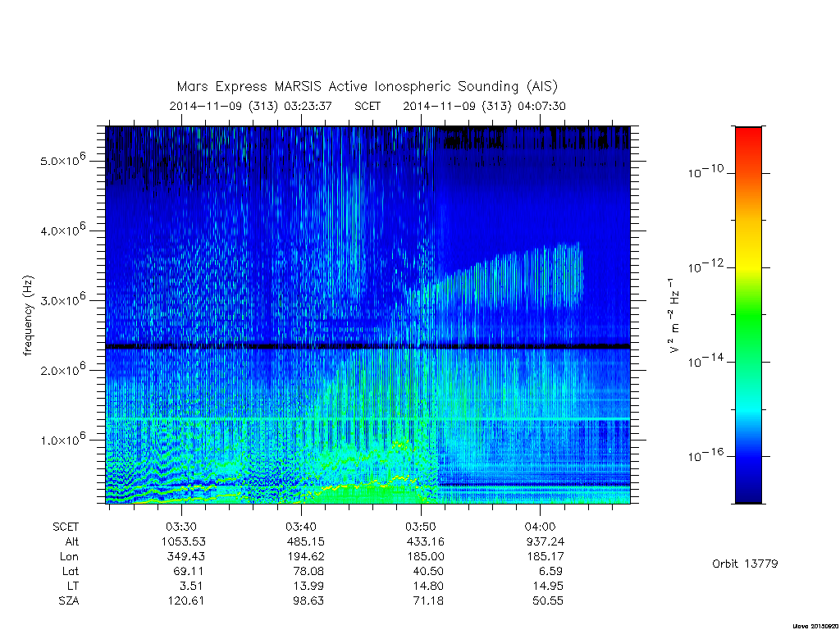The width and height of the screenshot is (840, 630).
Task: Click the altitude value 1053.53
Action: click(184, 541)
